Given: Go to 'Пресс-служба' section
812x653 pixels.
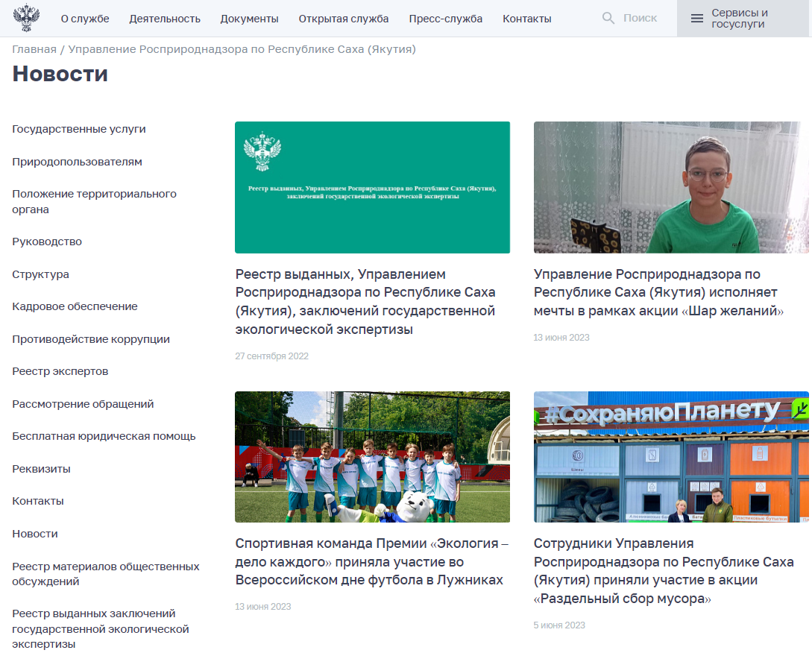Looking at the screenshot, I should coord(445,19).
